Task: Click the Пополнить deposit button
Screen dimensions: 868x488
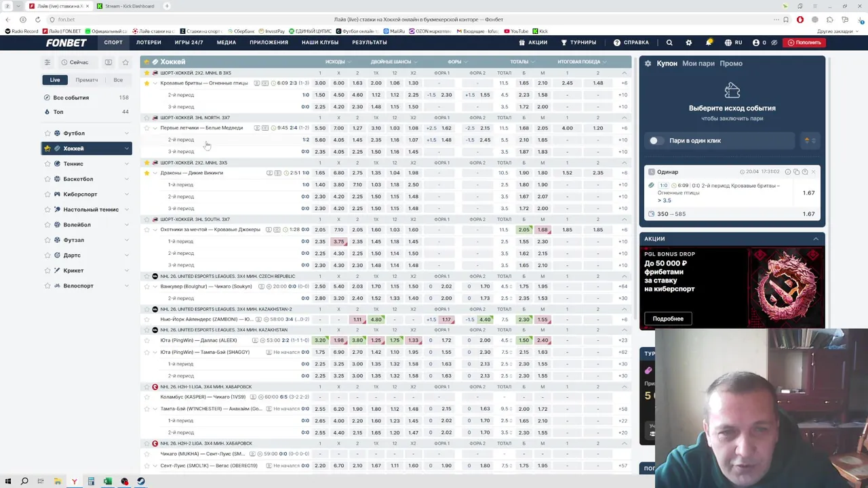Action: click(x=804, y=42)
